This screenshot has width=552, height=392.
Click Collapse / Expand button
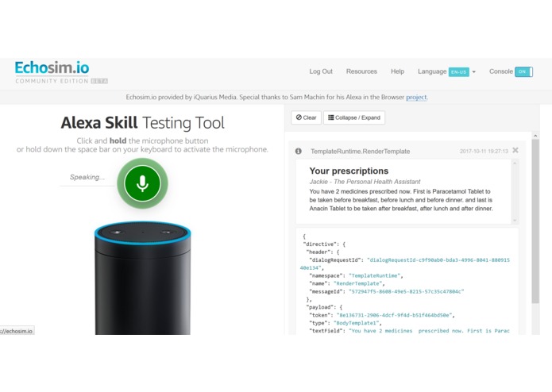click(354, 117)
